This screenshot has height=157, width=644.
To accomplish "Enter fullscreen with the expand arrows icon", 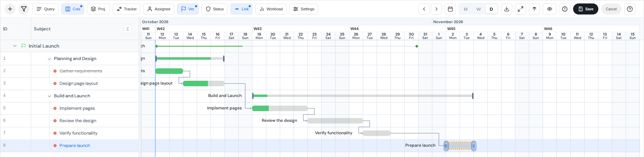I will [521, 9].
